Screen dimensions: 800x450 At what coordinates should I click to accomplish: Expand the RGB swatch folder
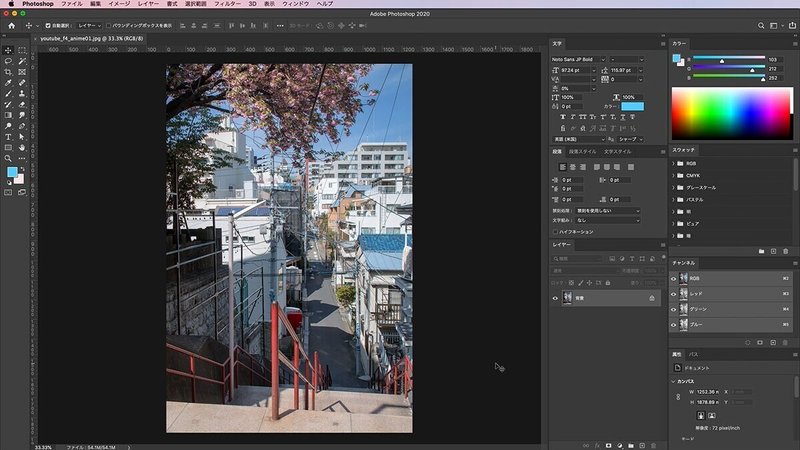tap(673, 163)
